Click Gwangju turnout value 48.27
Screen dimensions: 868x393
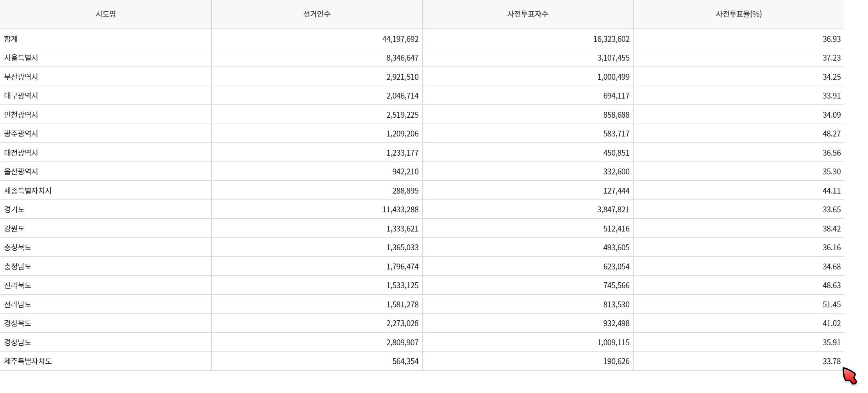(832, 134)
